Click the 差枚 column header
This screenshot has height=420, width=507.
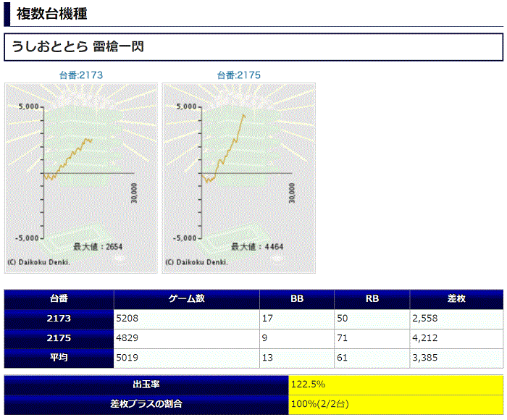point(456,299)
